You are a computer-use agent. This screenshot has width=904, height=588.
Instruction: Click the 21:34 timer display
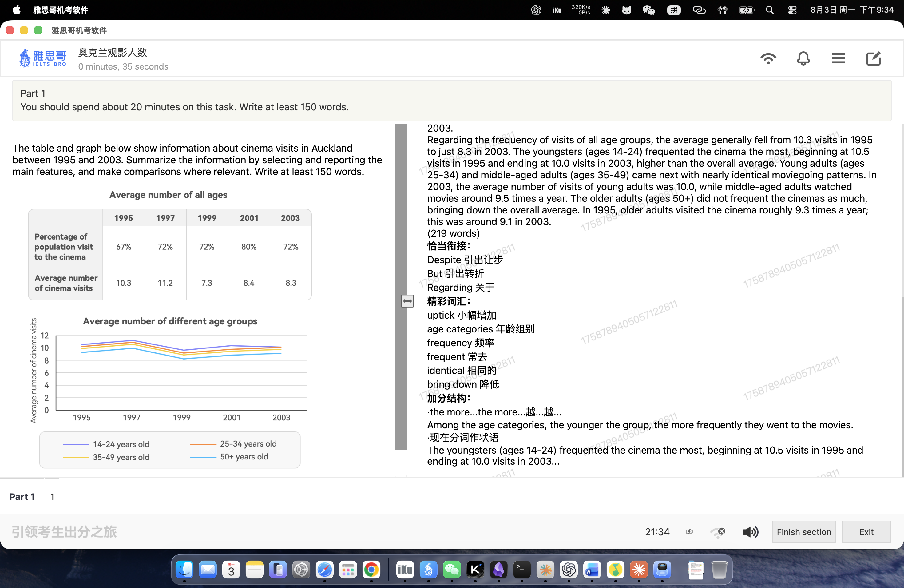pos(657,532)
